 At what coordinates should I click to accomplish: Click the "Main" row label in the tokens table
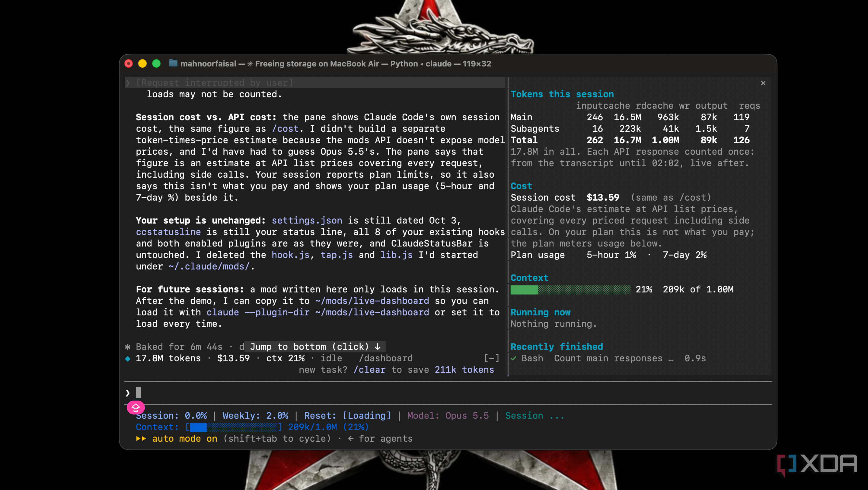[x=521, y=117]
